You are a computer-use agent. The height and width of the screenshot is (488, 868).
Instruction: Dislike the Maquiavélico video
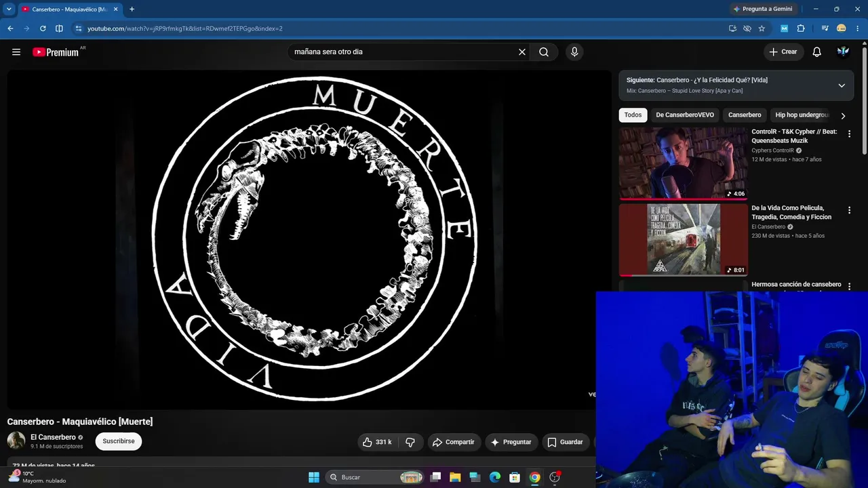pyautogui.click(x=410, y=442)
